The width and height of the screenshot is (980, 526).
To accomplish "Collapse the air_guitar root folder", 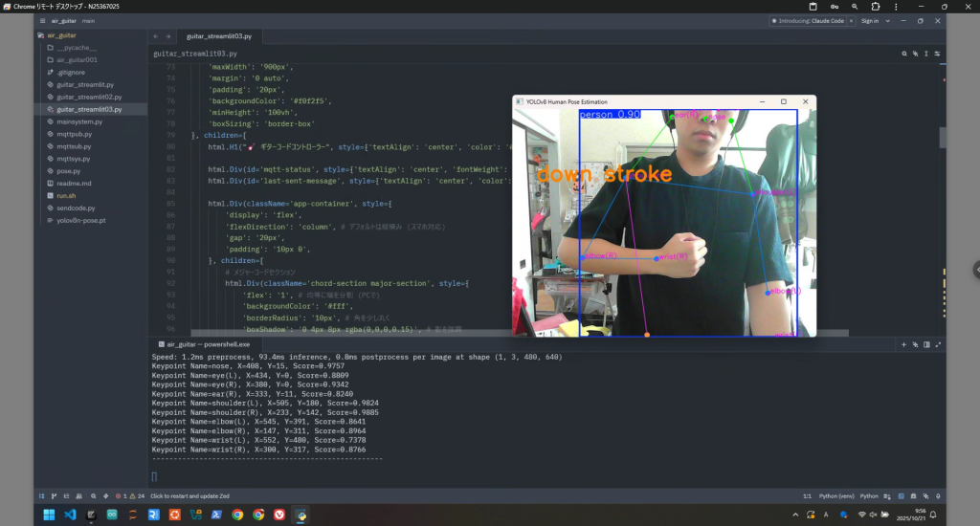I will [62, 35].
